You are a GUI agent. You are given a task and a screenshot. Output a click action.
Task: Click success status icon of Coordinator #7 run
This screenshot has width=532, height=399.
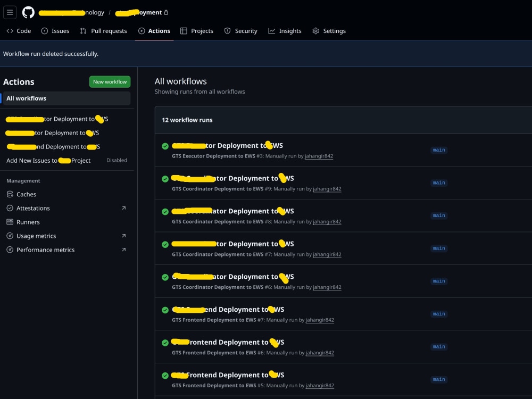[x=165, y=245]
